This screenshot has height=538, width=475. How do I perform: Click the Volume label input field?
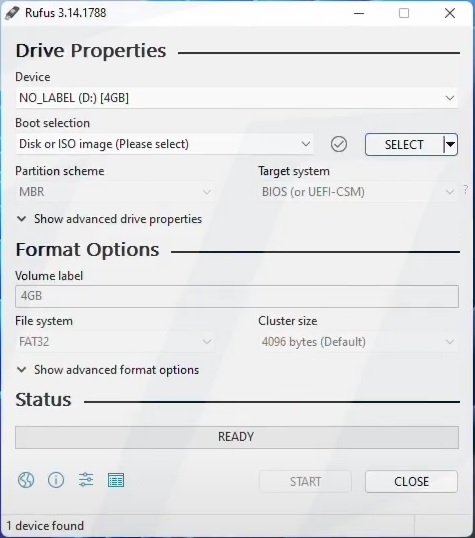[x=237, y=296]
